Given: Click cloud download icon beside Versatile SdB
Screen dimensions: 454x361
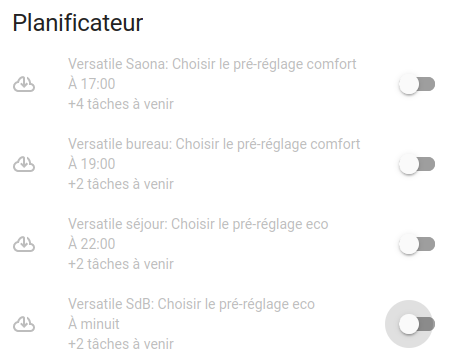Looking at the screenshot, I should (x=24, y=324).
